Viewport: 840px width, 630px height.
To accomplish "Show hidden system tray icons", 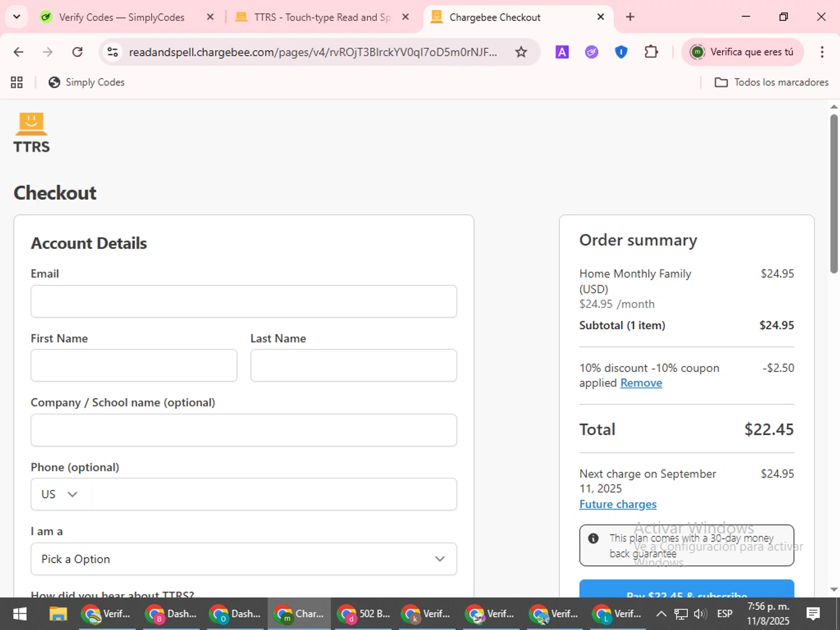I will [661, 614].
